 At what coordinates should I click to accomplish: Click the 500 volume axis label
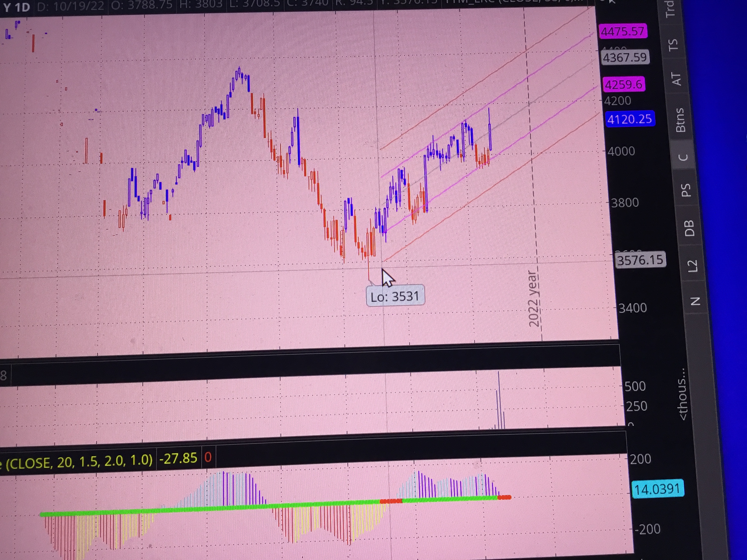click(635, 387)
